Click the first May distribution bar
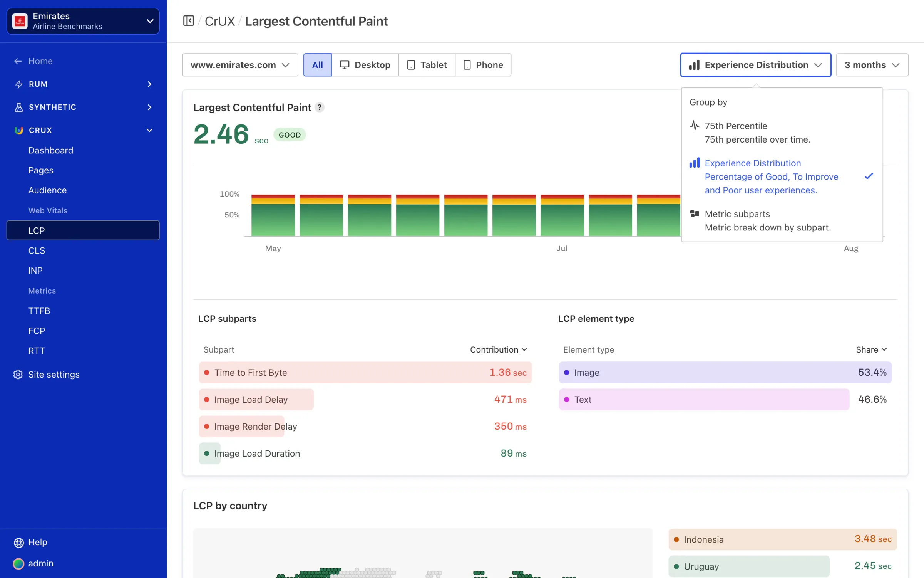This screenshot has height=578, width=924. 273,215
